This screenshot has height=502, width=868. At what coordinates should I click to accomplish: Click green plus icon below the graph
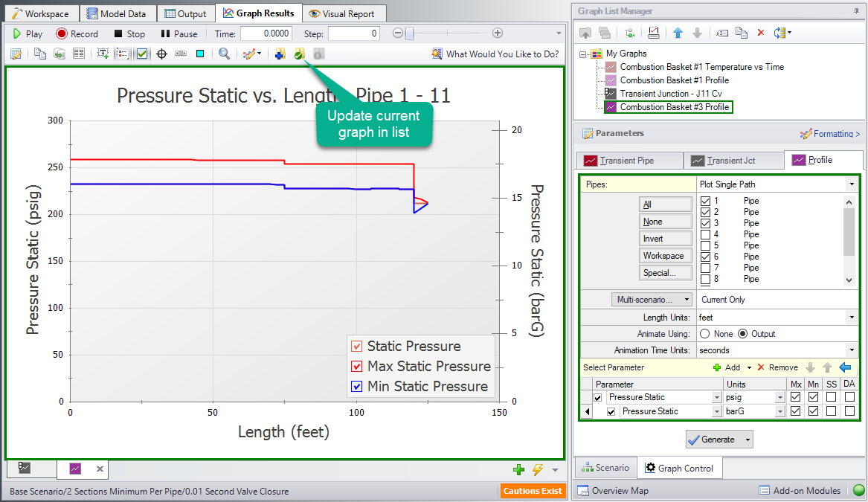click(519, 469)
